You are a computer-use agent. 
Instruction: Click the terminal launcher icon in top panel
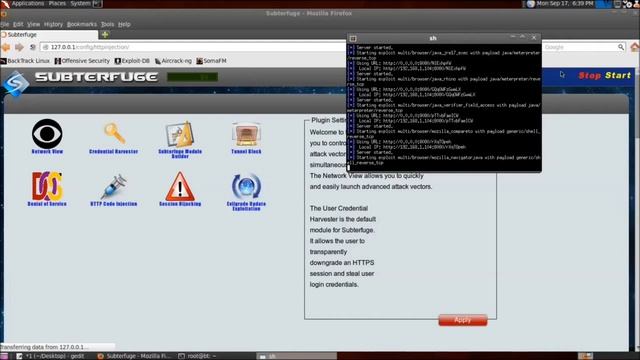coord(97,4)
